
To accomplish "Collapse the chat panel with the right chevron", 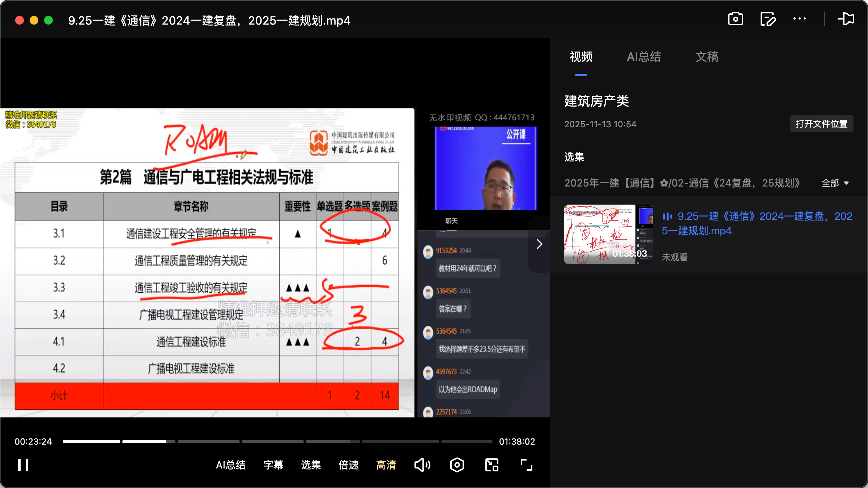I will click(x=539, y=244).
